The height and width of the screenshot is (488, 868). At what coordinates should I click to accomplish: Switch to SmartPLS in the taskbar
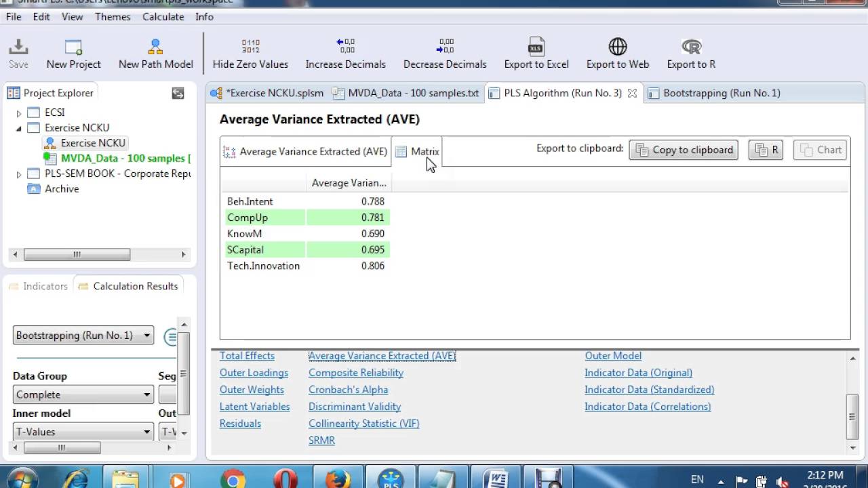click(x=390, y=479)
